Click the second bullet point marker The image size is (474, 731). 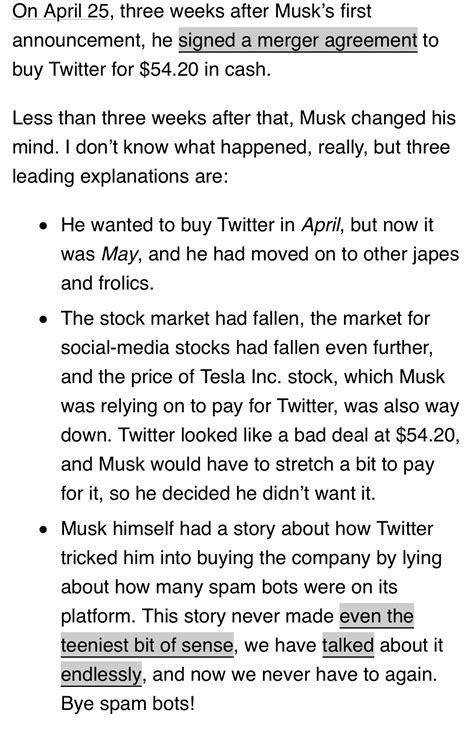(43, 321)
